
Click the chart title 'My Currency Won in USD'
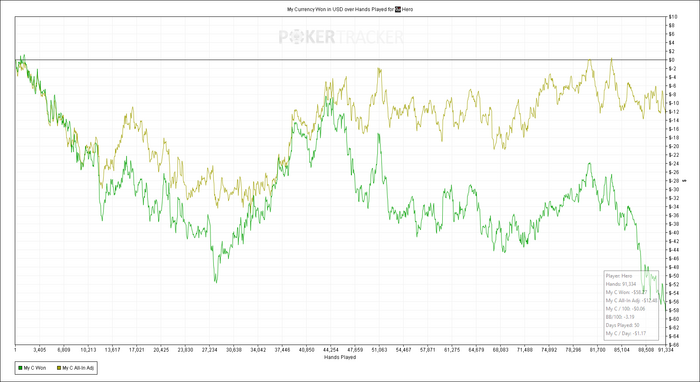[315, 9]
